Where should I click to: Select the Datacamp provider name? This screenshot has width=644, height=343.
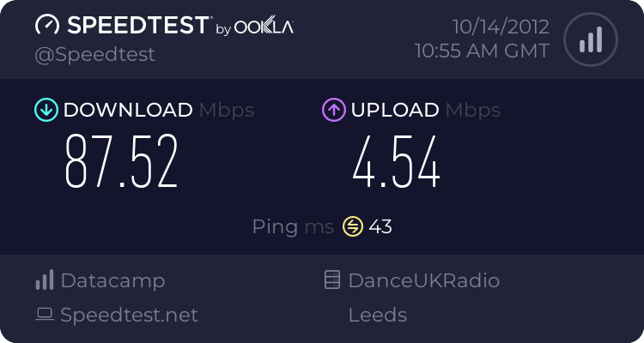point(112,280)
